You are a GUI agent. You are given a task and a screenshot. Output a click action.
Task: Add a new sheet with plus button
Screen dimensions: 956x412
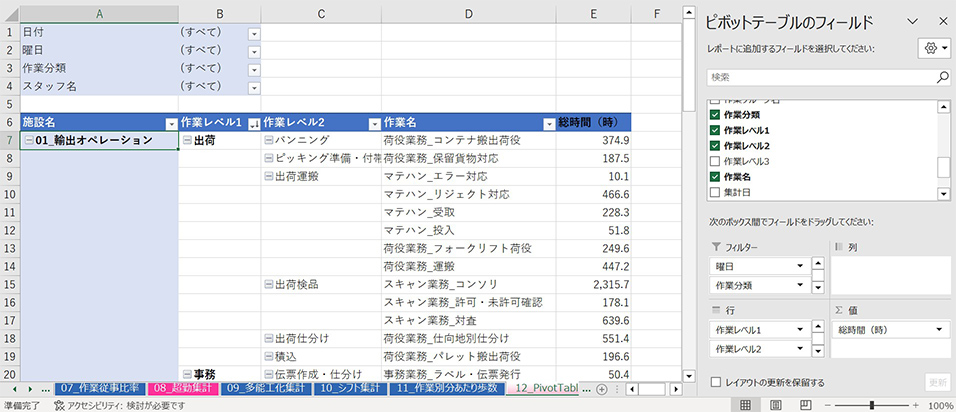[602, 387]
